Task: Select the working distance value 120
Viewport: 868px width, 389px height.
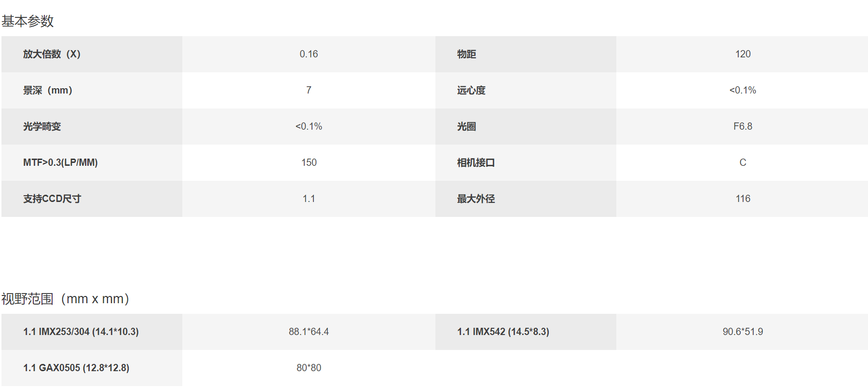Action: click(743, 54)
